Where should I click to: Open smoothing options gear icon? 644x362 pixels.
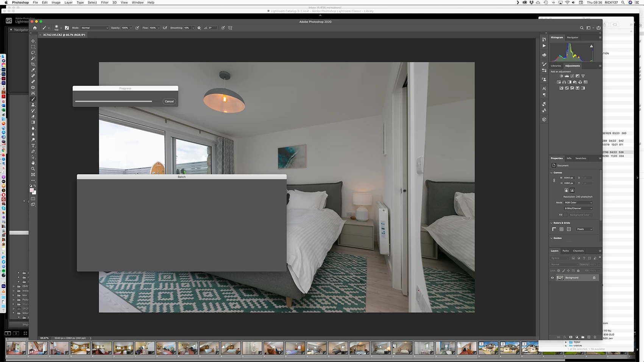coord(199,28)
